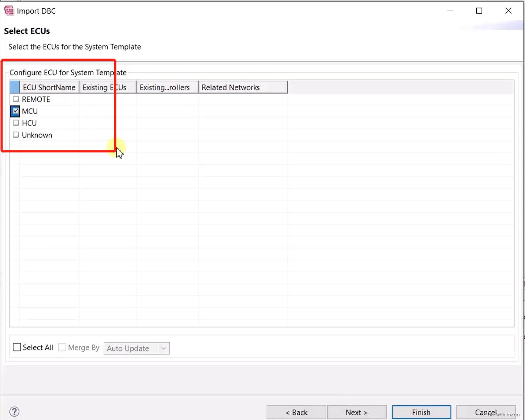The image size is (525, 420).
Task: Select the MCU row text
Action: [30, 111]
